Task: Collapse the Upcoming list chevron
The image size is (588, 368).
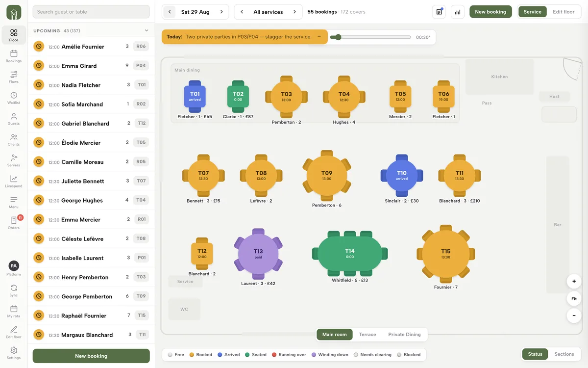Action: (x=146, y=31)
